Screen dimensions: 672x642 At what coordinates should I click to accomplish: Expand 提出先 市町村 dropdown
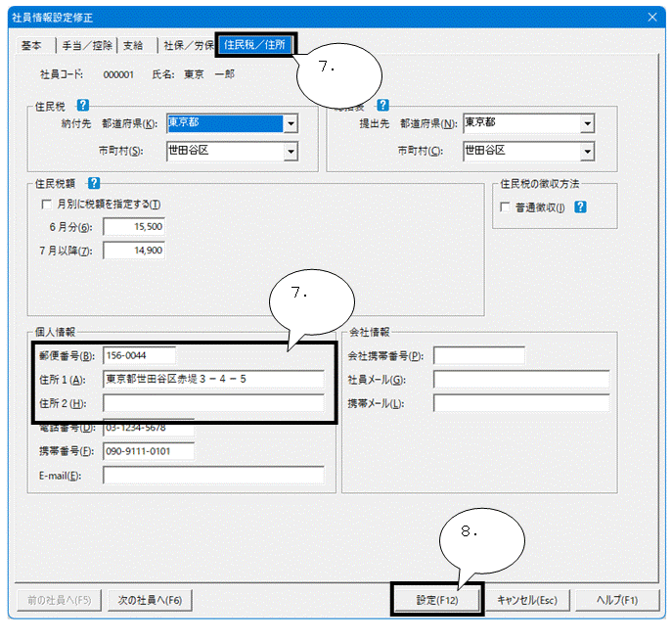point(587,152)
